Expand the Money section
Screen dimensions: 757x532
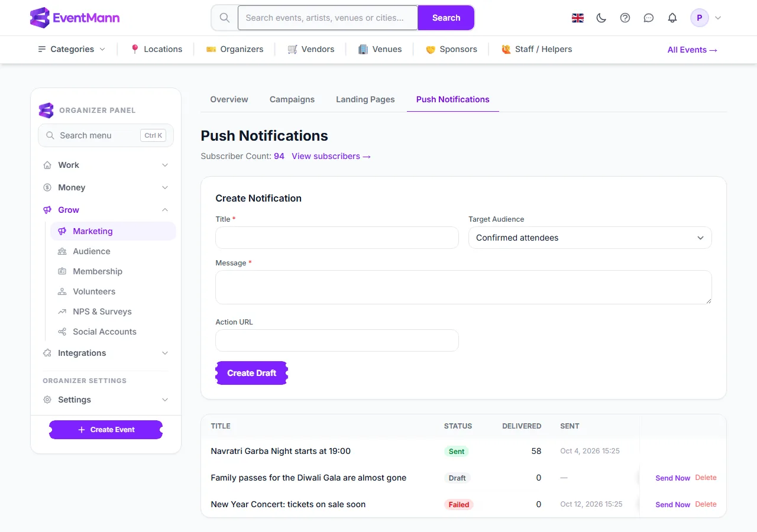[x=106, y=187]
